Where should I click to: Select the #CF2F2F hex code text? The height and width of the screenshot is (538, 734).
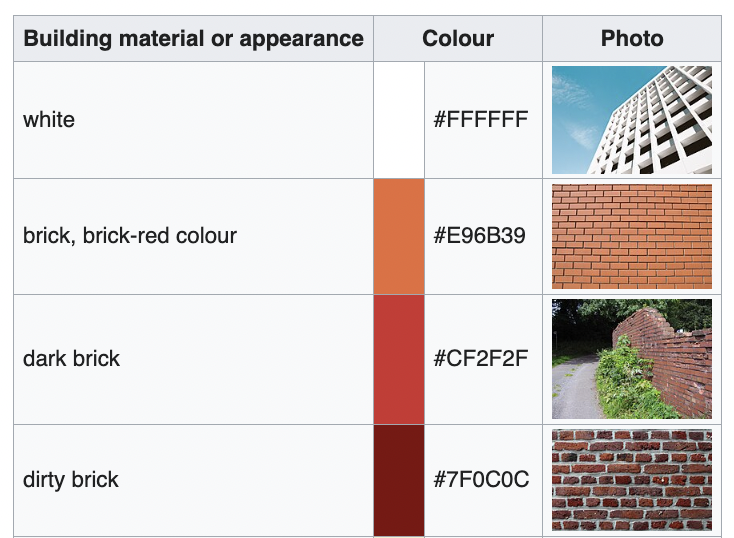tap(481, 359)
